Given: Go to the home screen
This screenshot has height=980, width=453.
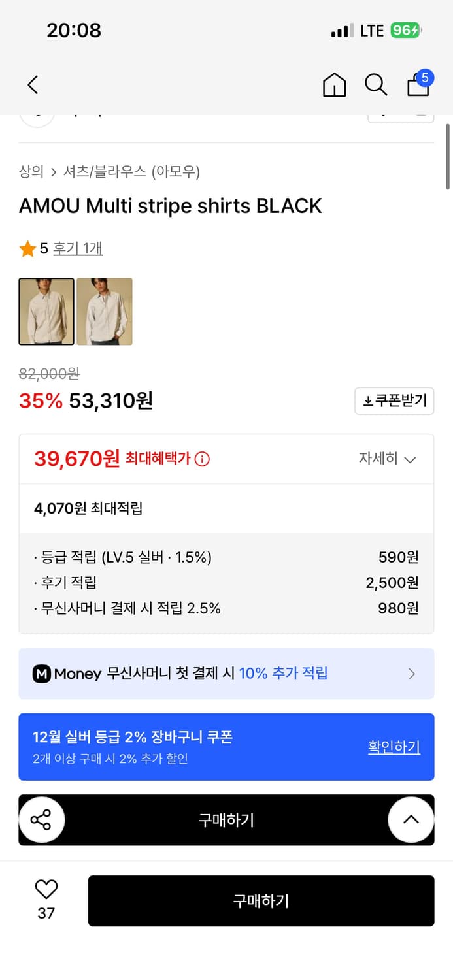Looking at the screenshot, I should (x=334, y=86).
